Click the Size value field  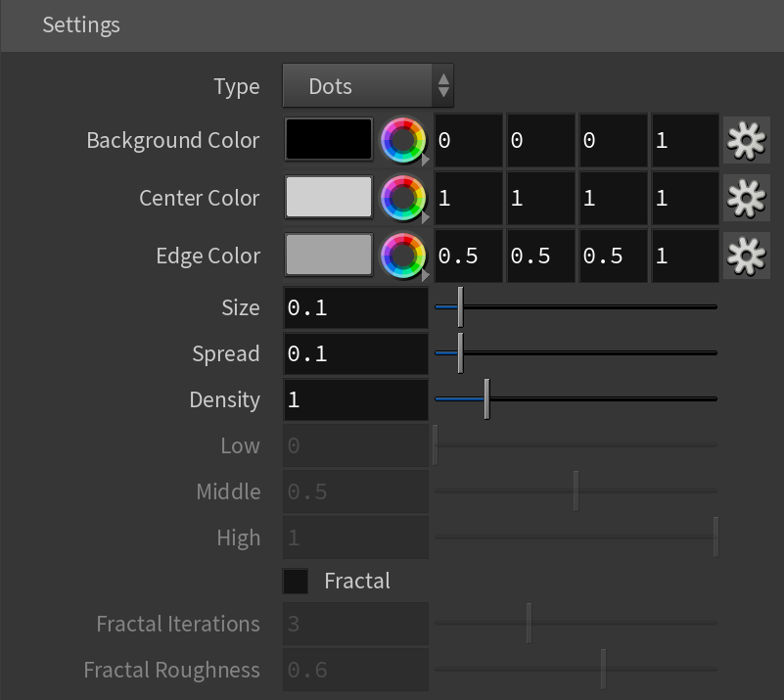click(355, 307)
